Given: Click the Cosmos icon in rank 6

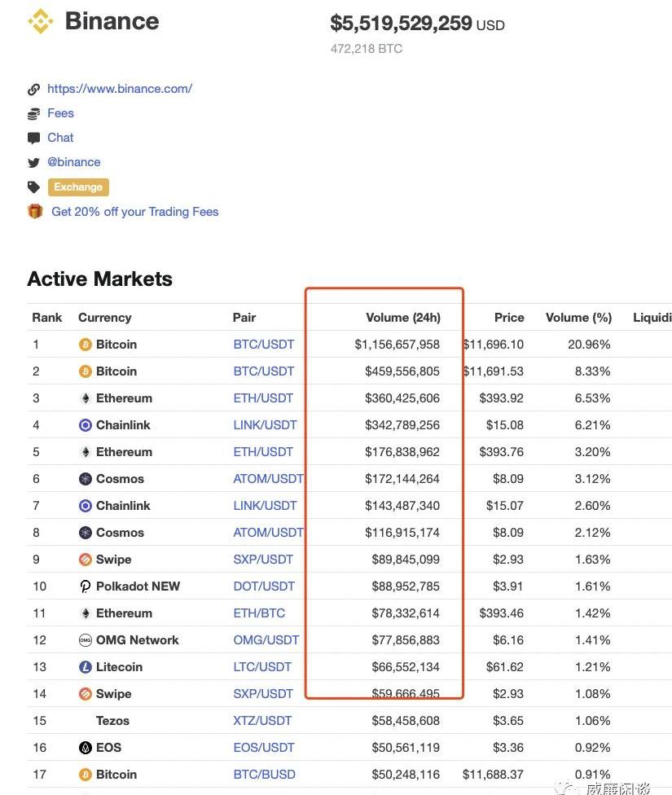Looking at the screenshot, I should [x=86, y=479].
